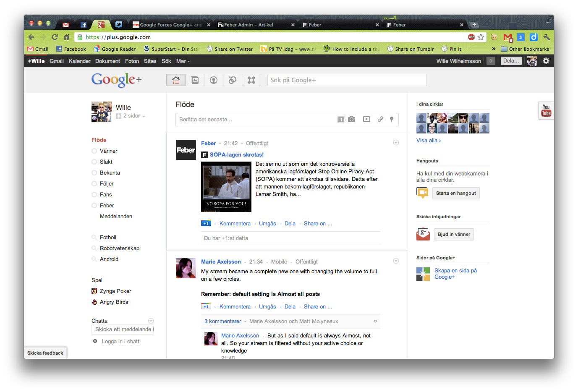The width and height of the screenshot is (578, 392).
Task: Open the Games navigation icon
Action: [251, 80]
